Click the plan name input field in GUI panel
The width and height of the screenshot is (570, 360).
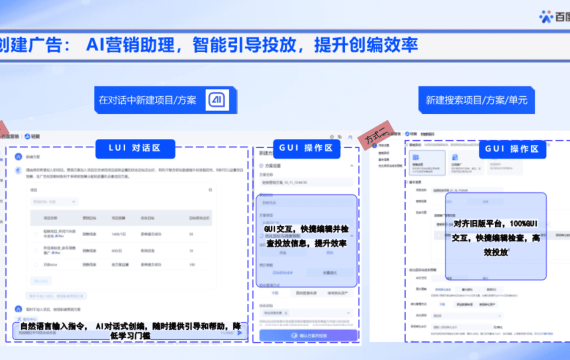point(306,183)
